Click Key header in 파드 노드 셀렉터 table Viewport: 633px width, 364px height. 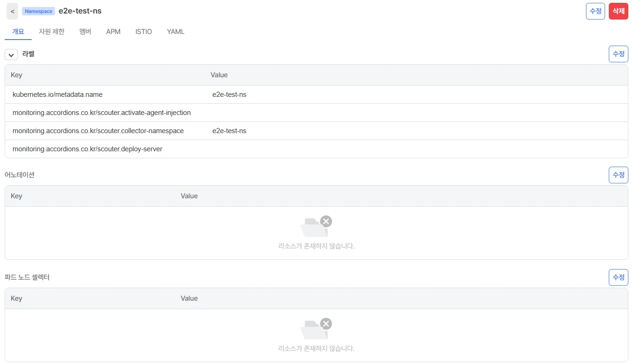[x=16, y=298]
